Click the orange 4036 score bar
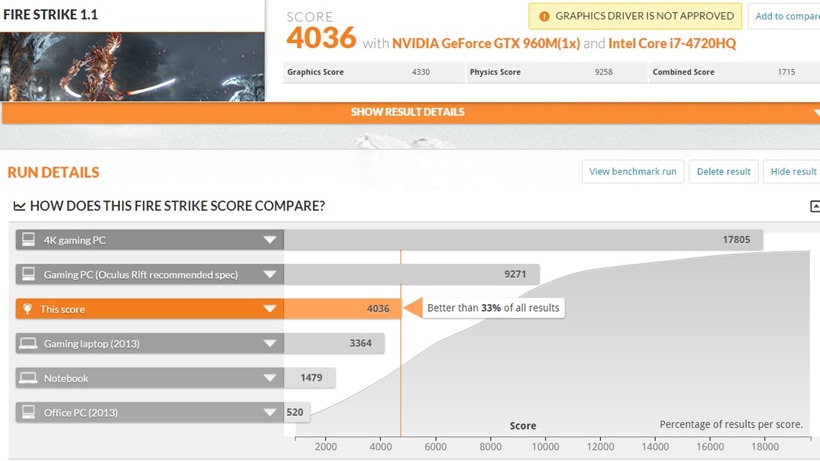Viewport: 820px width, 461px height. pos(343,309)
